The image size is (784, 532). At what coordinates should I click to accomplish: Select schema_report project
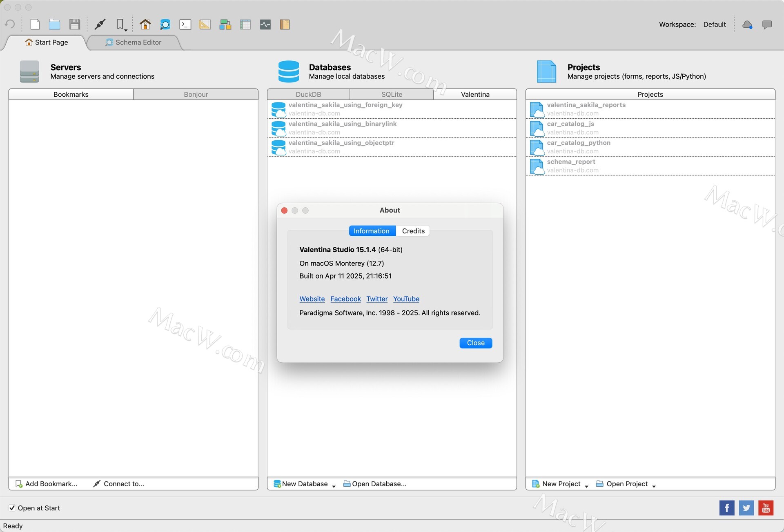650,166
